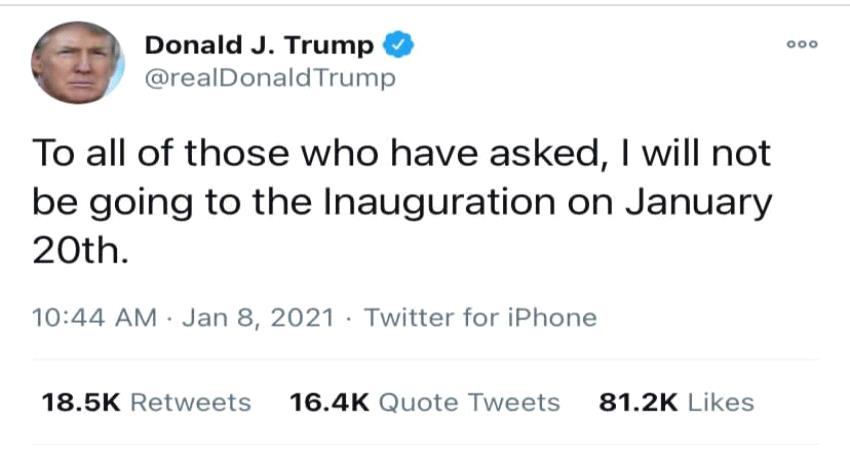Open the @realDonaldTrump handle link
The width and height of the screenshot is (850, 450).
coord(270,78)
